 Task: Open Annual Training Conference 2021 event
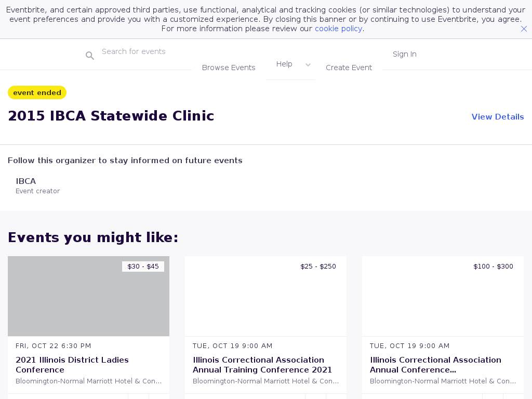[262, 365]
